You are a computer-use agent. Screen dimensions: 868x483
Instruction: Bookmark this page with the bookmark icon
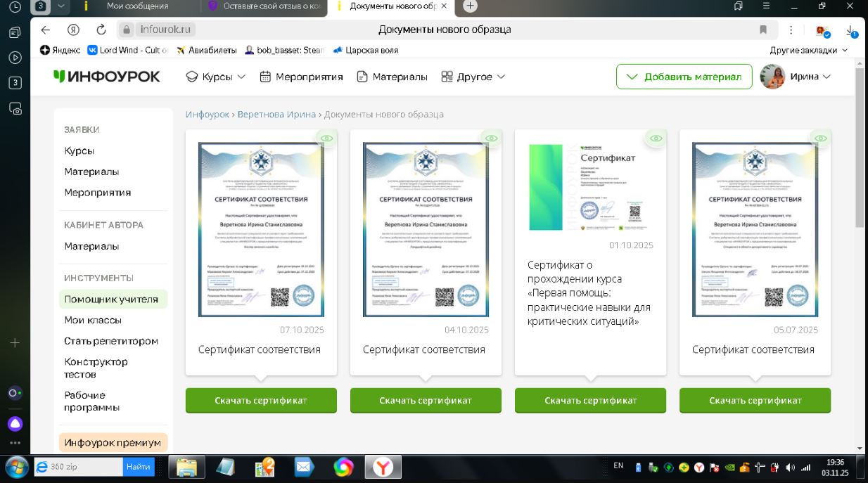tap(763, 30)
